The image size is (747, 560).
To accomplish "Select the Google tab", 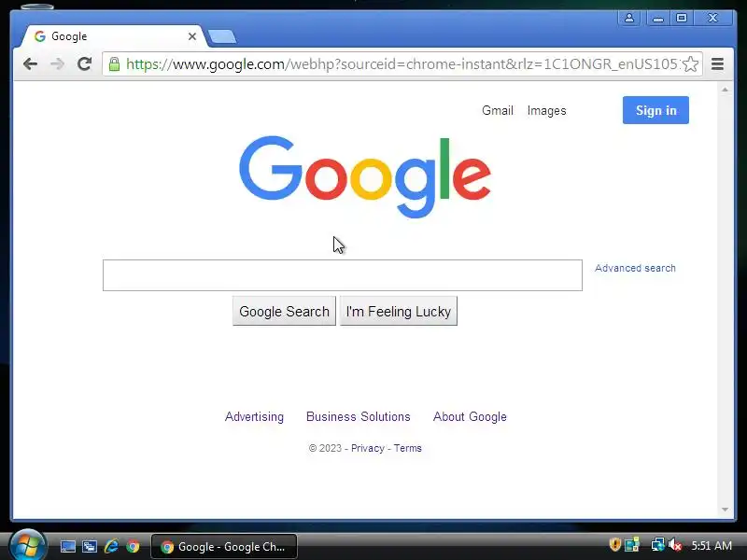I will [113, 36].
